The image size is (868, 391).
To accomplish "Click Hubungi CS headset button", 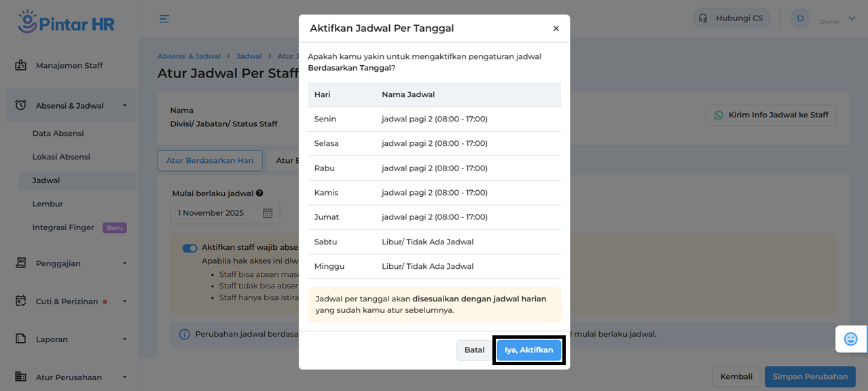I will click(731, 18).
